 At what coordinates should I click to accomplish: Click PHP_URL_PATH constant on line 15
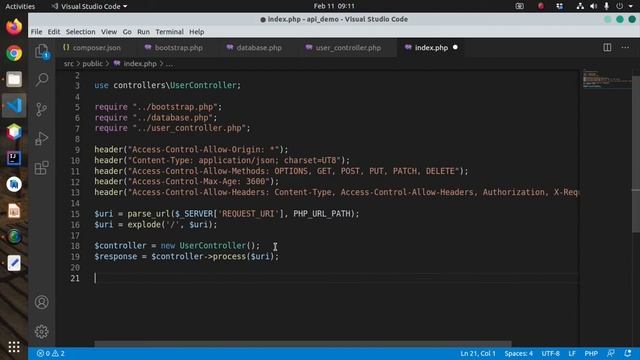tap(322, 213)
